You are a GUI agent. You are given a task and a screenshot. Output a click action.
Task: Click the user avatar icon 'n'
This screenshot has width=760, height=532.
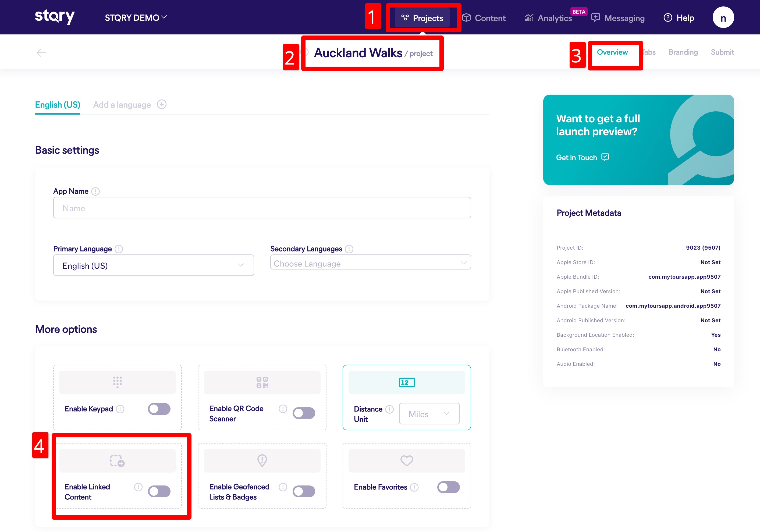click(x=723, y=18)
